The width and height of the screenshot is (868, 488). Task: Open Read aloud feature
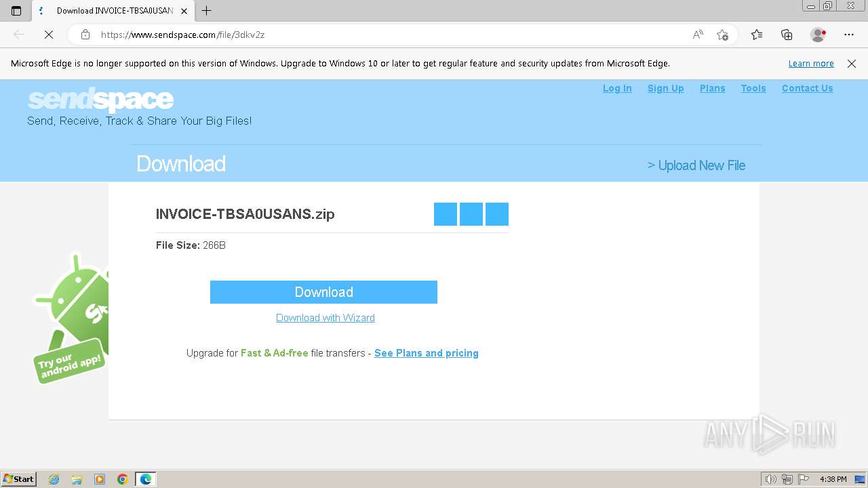pyautogui.click(x=698, y=35)
